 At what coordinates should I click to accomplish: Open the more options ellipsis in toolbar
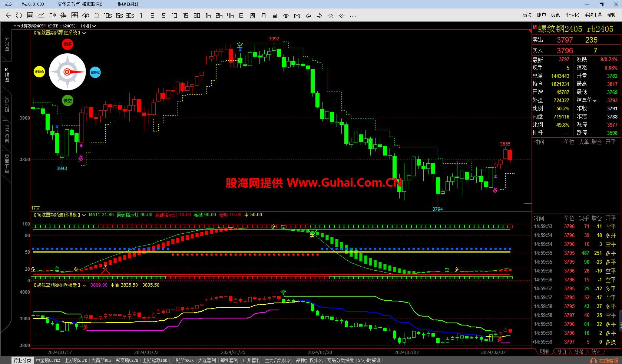click(353, 16)
